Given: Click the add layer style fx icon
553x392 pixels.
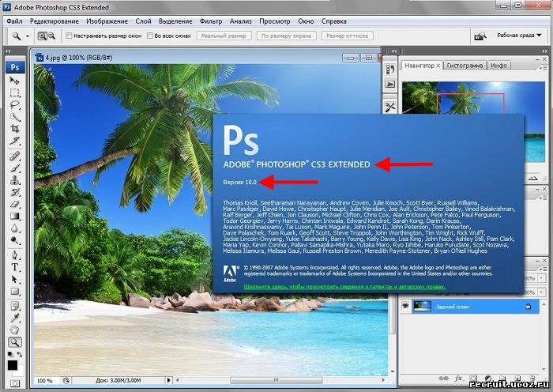Looking at the screenshot, I should (457, 379).
